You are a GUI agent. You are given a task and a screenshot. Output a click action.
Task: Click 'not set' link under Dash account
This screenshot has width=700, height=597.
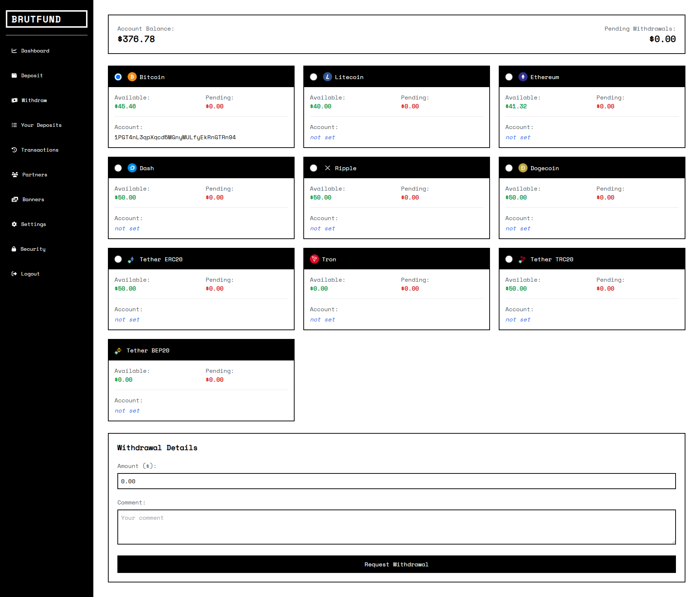coord(127,229)
